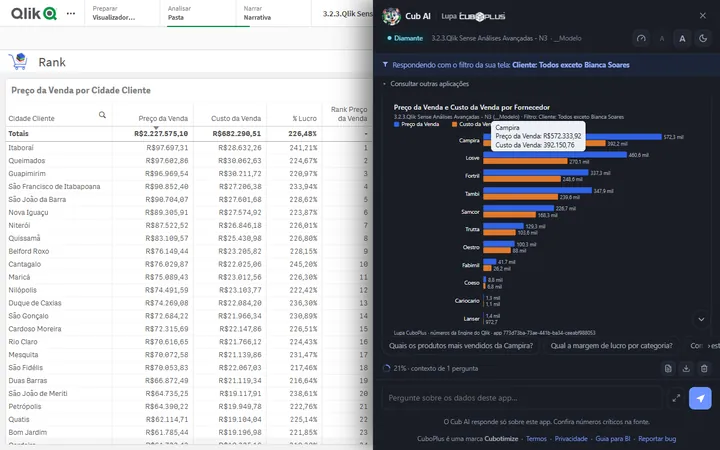Select Belford Roxo city cell
This screenshot has width=720, height=450.
click(x=28, y=251)
